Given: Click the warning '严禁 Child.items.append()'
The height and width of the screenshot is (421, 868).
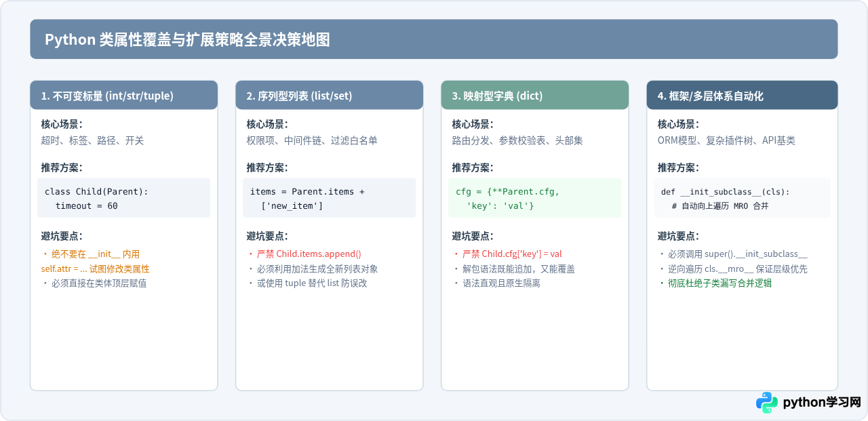Looking at the screenshot, I should click(x=309, y=254).
